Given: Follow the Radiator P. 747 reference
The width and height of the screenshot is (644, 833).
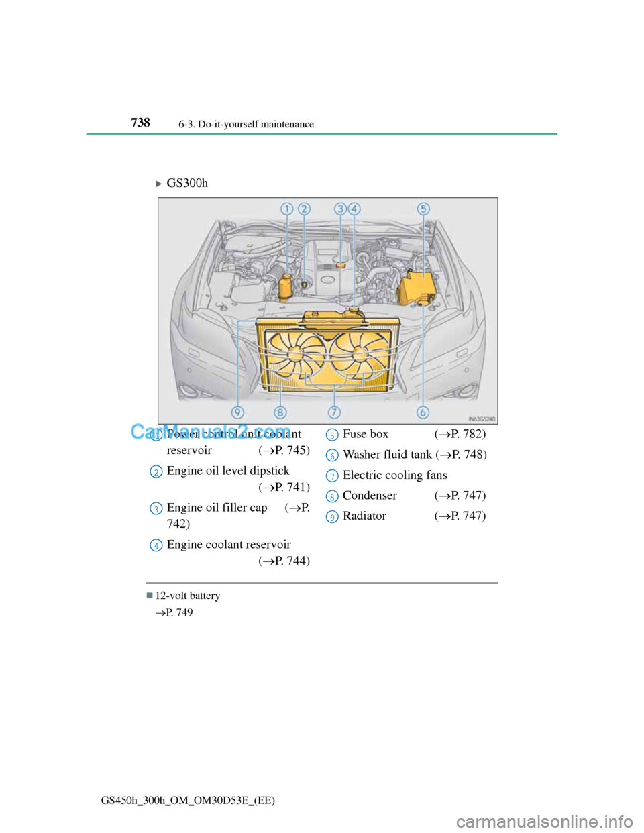Looking at the screenshot, I should [460, 516].
